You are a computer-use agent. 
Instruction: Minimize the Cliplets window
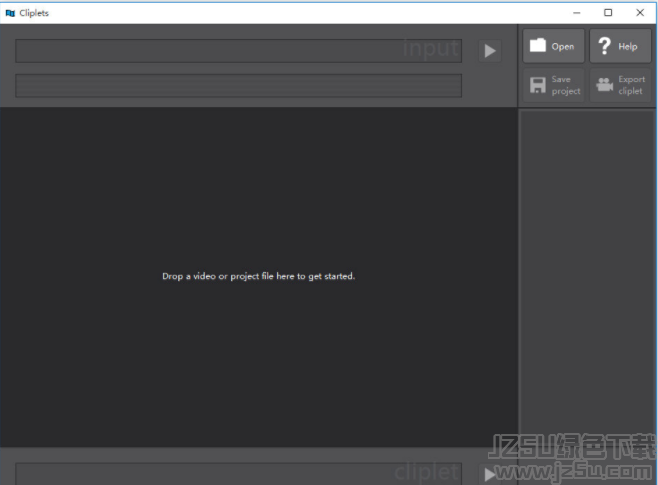click(576, 13)
